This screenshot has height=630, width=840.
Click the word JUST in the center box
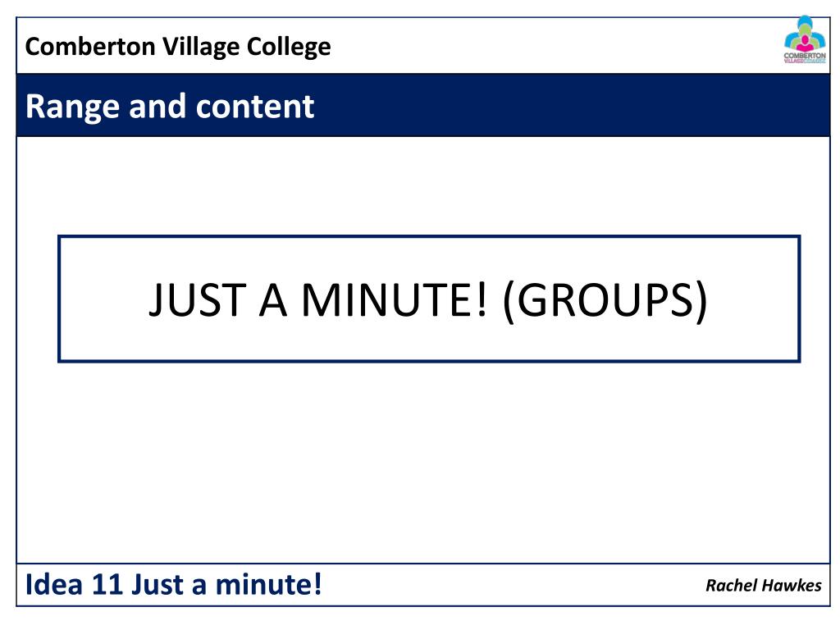tap(197, 299)
